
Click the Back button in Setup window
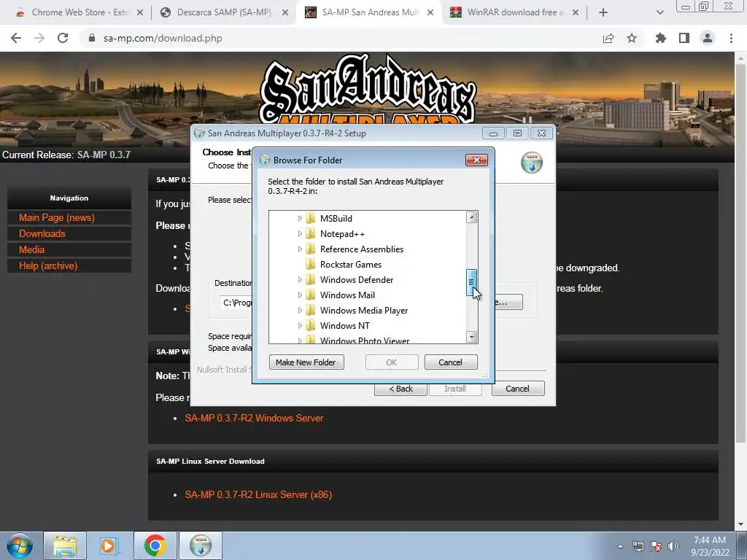pyautogui.click(x=400, y=389)
